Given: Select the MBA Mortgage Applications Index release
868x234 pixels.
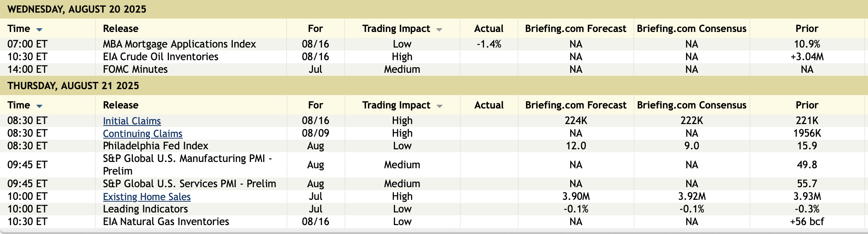Looking at the screenshot, I should [x=179, y=44].
